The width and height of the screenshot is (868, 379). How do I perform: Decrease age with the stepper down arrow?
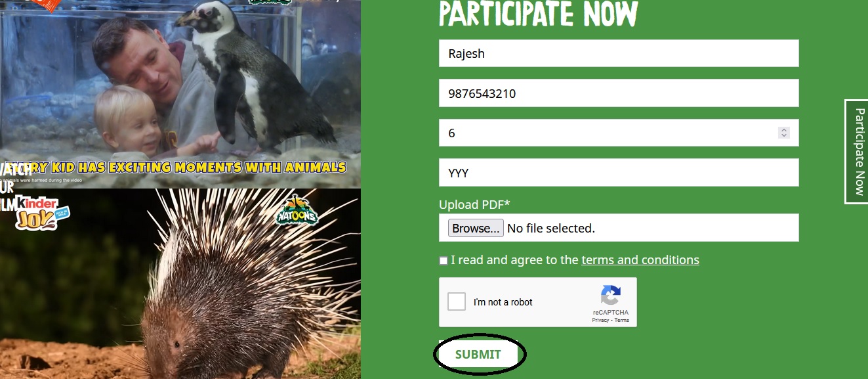pos(783,135)
